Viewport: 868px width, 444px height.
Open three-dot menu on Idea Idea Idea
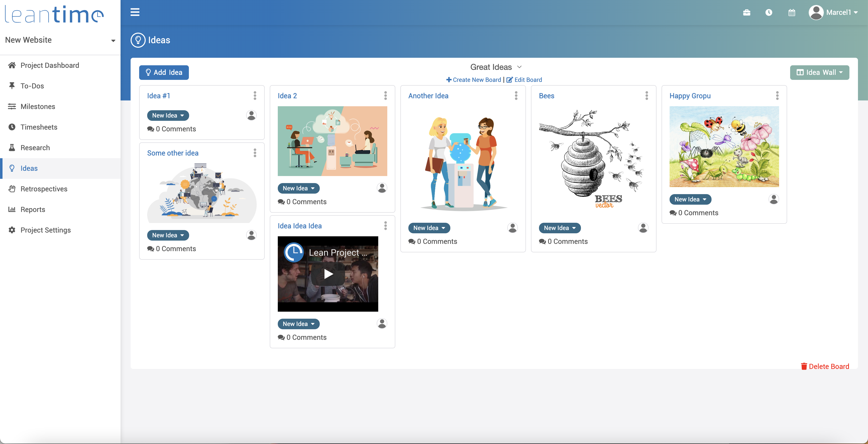[385, 226]
